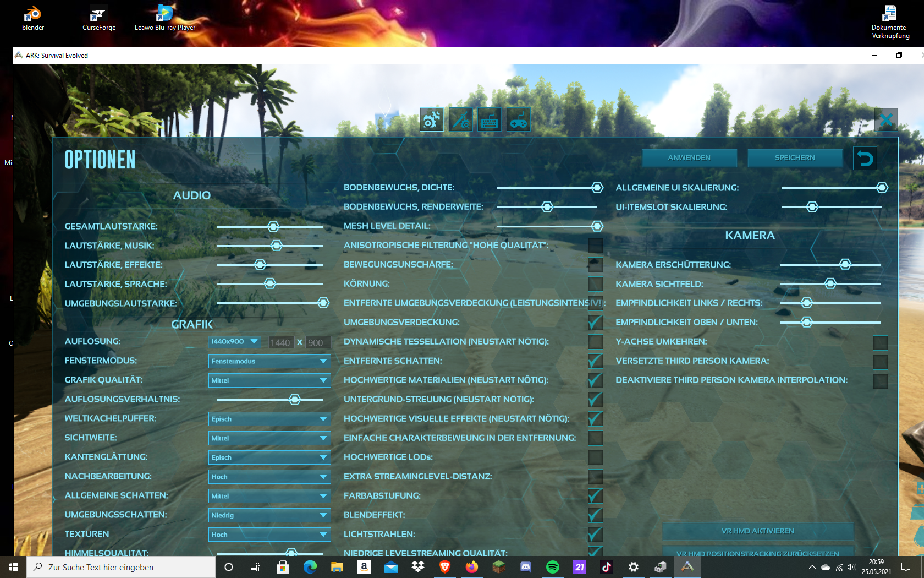Click the Gesamtlautstärke slider handle
The width and height of the screenshot is (924, 578).
pos(273,226)
